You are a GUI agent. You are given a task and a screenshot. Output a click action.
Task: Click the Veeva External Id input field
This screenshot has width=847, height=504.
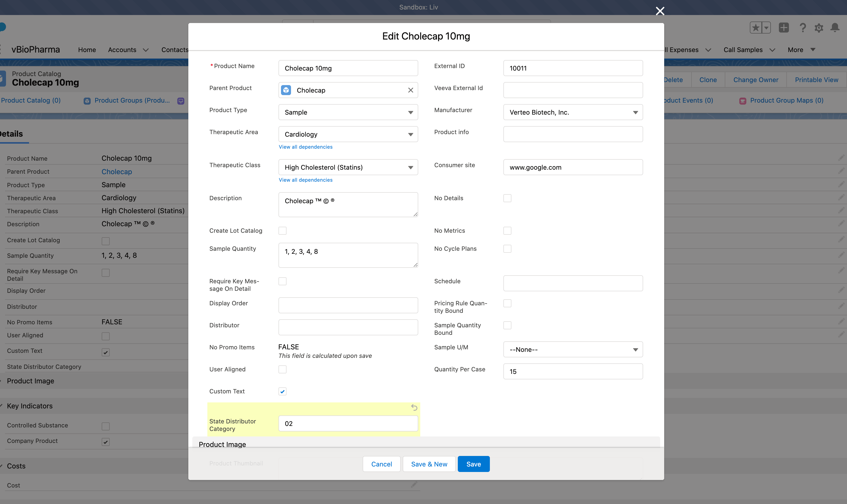coord(573,90)
